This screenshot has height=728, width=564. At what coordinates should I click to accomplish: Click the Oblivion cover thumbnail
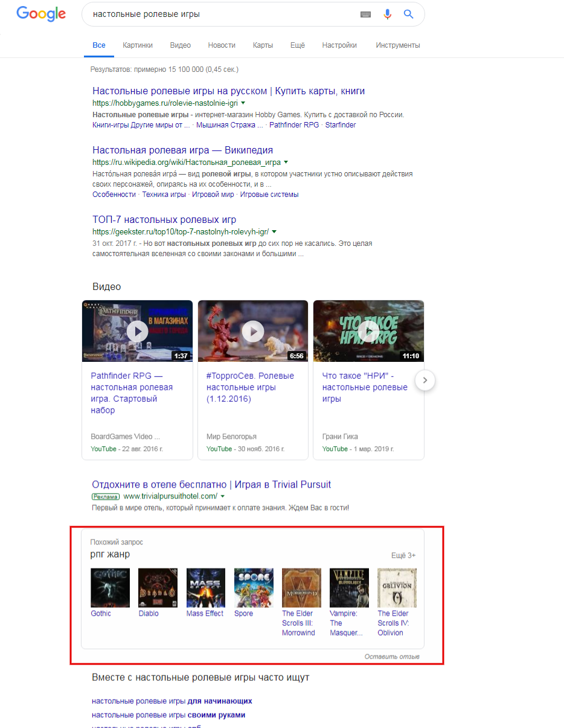[x=397, y=588]
